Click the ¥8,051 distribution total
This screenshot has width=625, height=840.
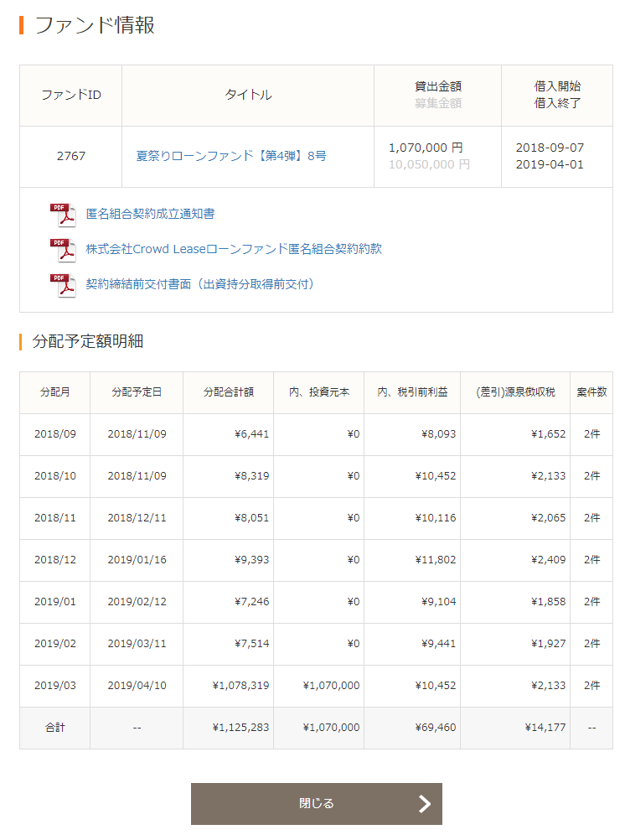(251, 518)
